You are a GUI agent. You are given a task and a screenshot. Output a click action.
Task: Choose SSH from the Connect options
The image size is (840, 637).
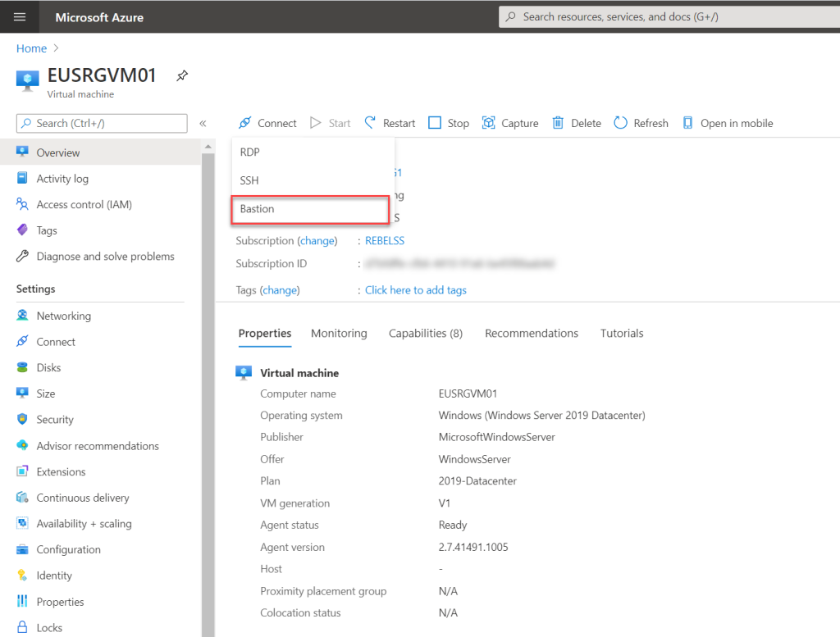[249, 180]
